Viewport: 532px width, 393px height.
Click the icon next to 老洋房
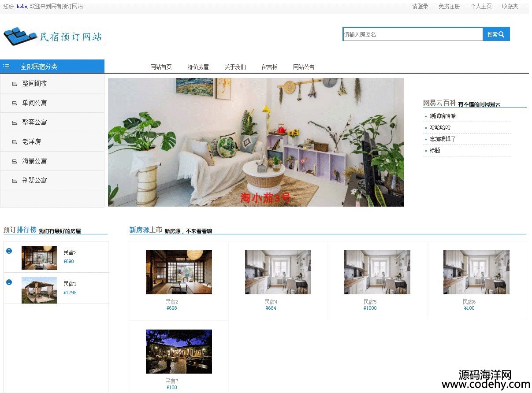pyautogui.click(x=14, y=142)
